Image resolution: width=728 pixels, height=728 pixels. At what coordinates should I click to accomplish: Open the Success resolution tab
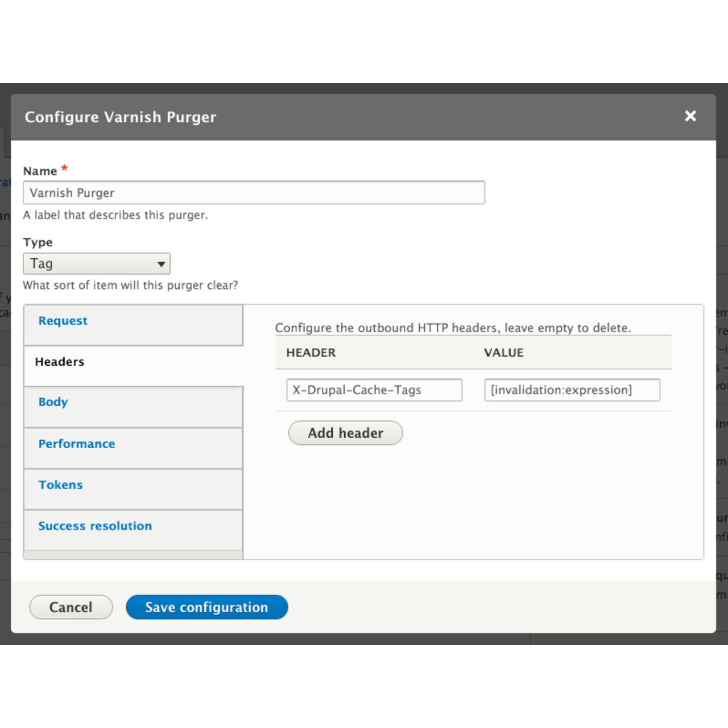(95, 526)
